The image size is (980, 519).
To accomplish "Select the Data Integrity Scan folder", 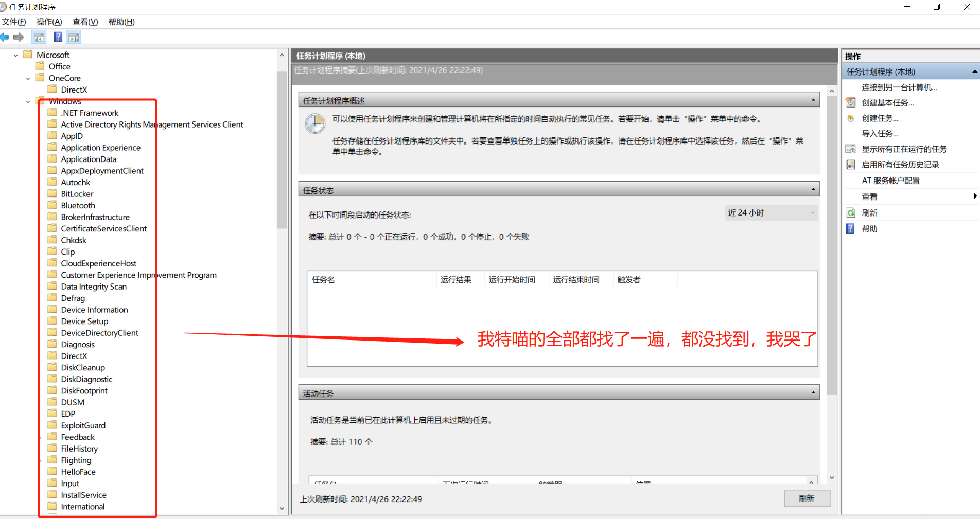I will 94,287.
